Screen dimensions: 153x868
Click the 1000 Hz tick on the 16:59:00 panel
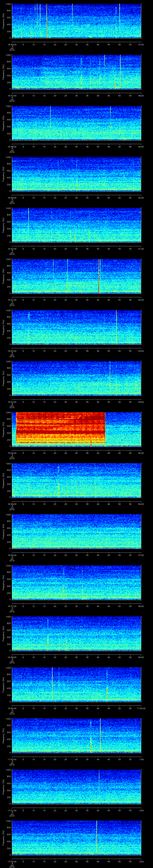8,668
